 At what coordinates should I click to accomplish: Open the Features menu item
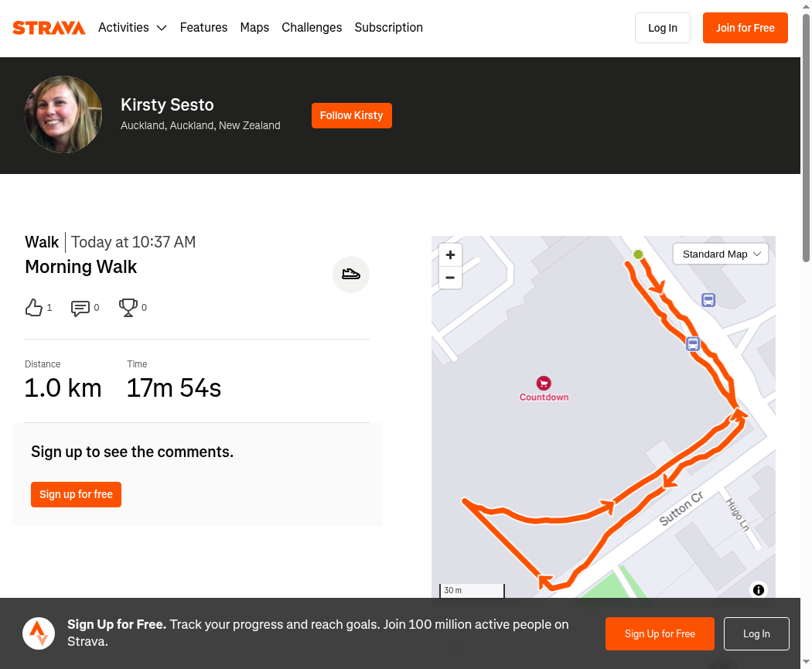tap(203, 28)
